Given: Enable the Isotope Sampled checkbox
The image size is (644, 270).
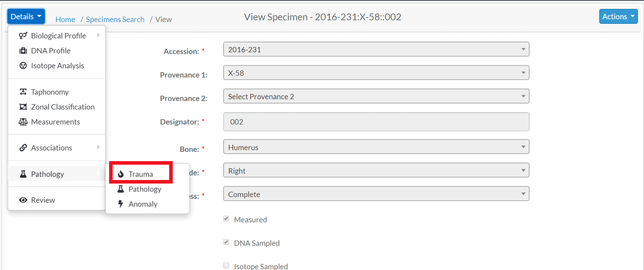Looking at the screenshot, I should coord(226,265).
